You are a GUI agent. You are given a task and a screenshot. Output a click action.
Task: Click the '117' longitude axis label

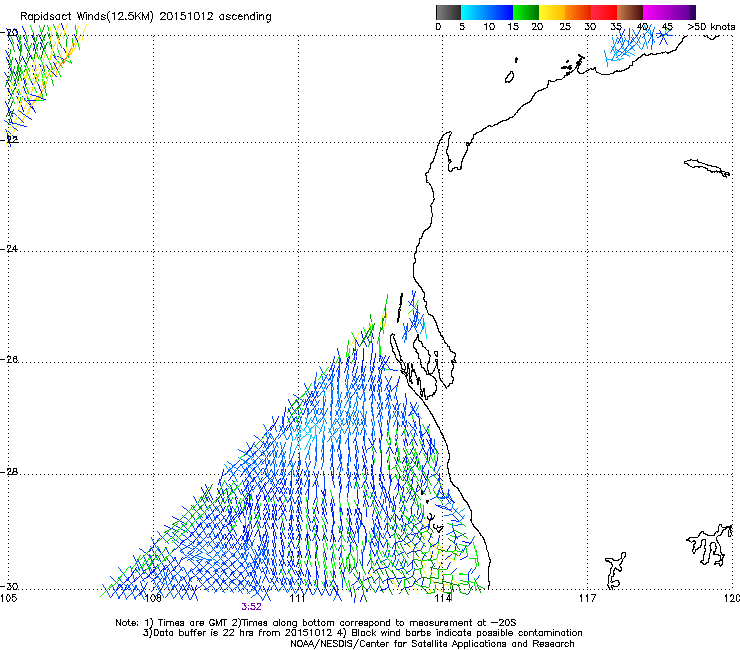coord(587,598)
